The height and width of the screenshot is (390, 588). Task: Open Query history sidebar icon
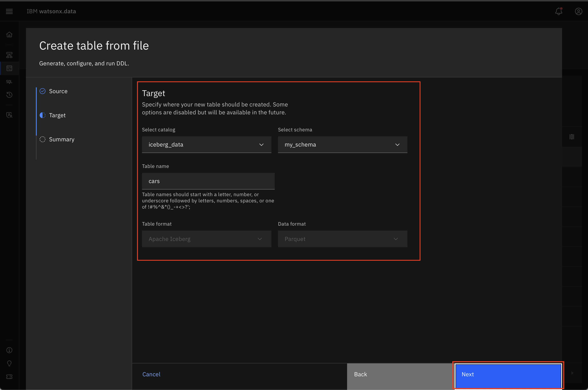click(x=9, y=95)
